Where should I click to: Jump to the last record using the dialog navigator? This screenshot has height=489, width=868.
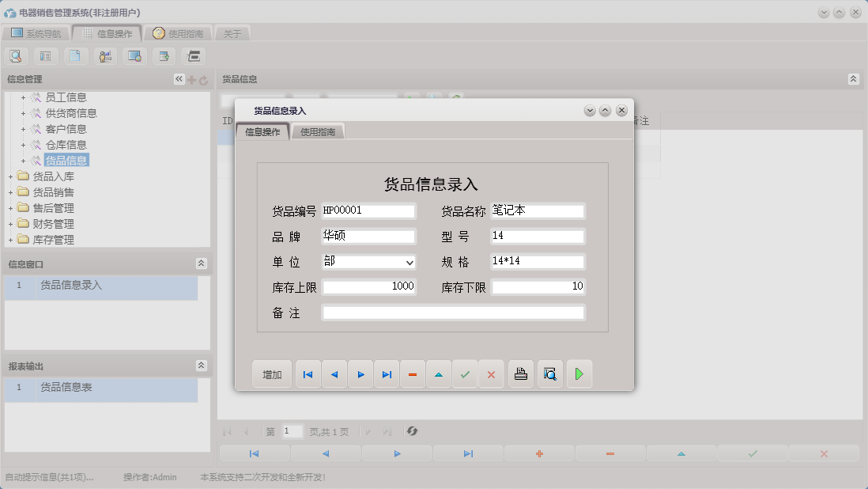[387, 373]
